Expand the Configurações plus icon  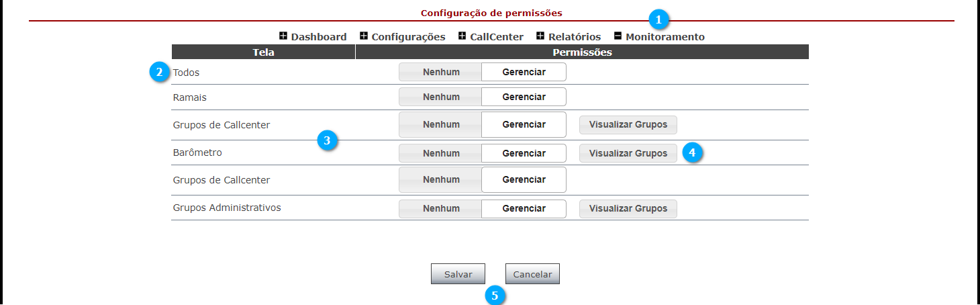364,36
